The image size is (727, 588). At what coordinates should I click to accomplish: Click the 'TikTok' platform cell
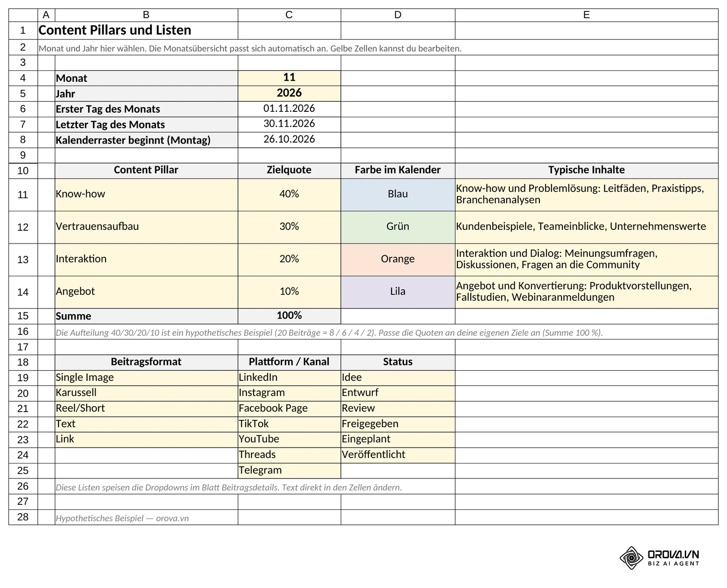point(289,424)
